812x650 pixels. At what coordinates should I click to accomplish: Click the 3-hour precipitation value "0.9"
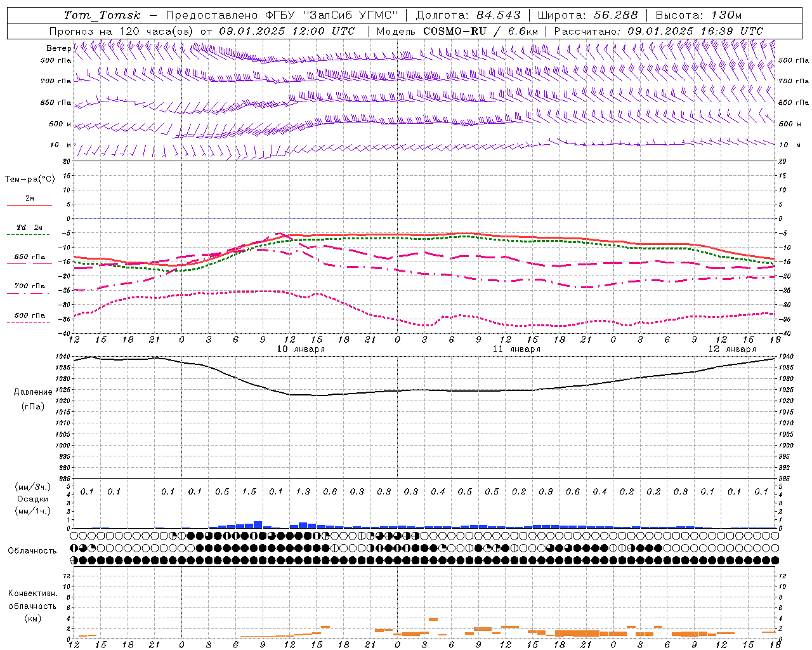[x=546, y=492]
